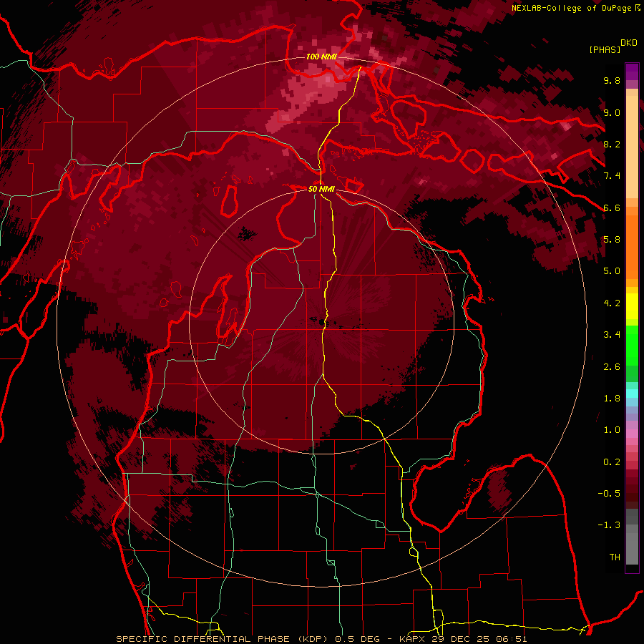This screenshot has width=644, height=644.
Task: Select the 0.2 value on the scale
Action: point(612,462)
